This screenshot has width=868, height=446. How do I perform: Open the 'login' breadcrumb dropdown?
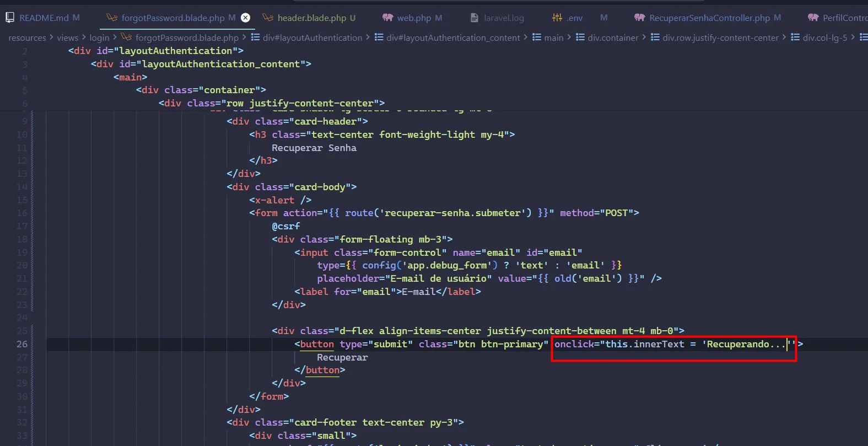99,37
